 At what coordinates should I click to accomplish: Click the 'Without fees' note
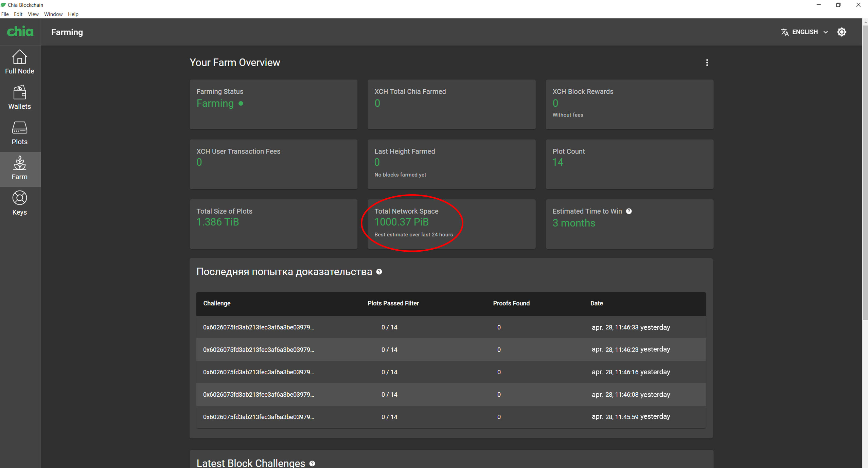[568, 115]
